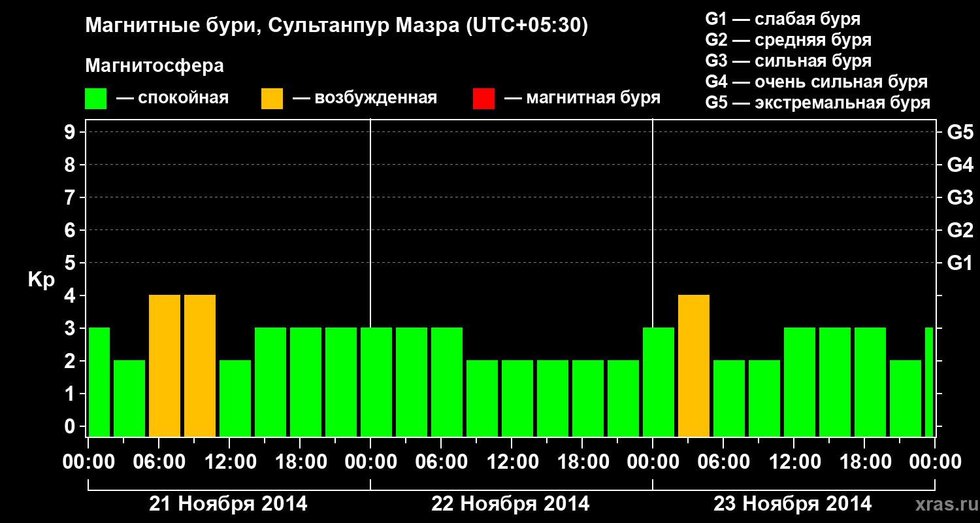
Task: Click the chart title 'Магнитные бури, Сультанпур Мазра'
Action: coord(271,26)
